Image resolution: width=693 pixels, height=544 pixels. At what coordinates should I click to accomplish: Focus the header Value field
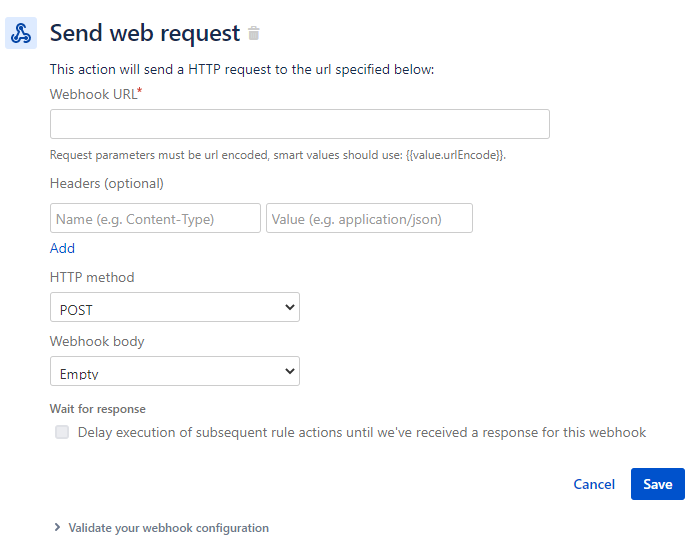pos(369,218)
